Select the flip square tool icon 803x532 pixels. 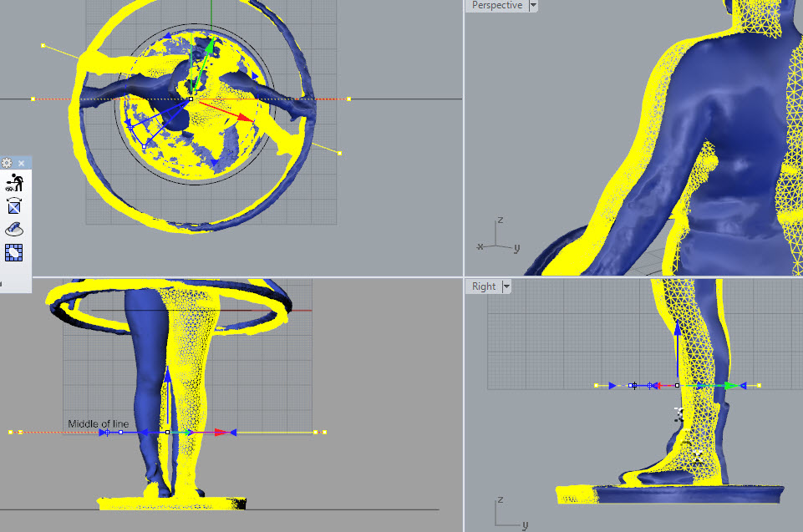tap(14, 205)
